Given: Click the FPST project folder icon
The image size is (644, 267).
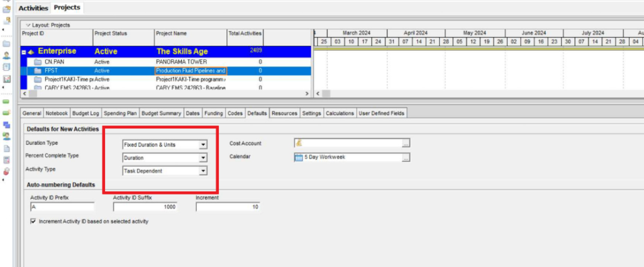Looking at the screenshot, I should [x=38, y=71].
